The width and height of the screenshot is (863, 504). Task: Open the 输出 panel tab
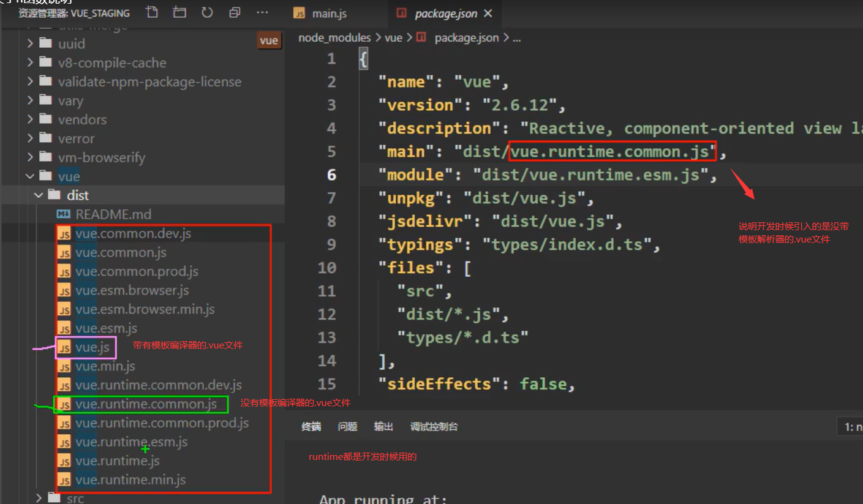pyautogui.click(x=383, y=426)
